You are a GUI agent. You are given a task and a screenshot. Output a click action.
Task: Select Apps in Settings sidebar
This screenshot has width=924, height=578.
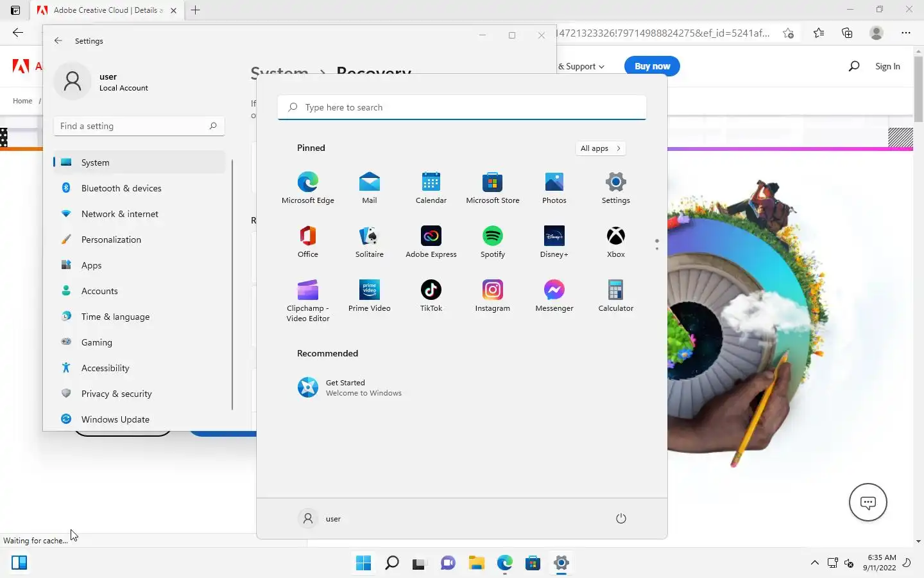tap(139, 265)
